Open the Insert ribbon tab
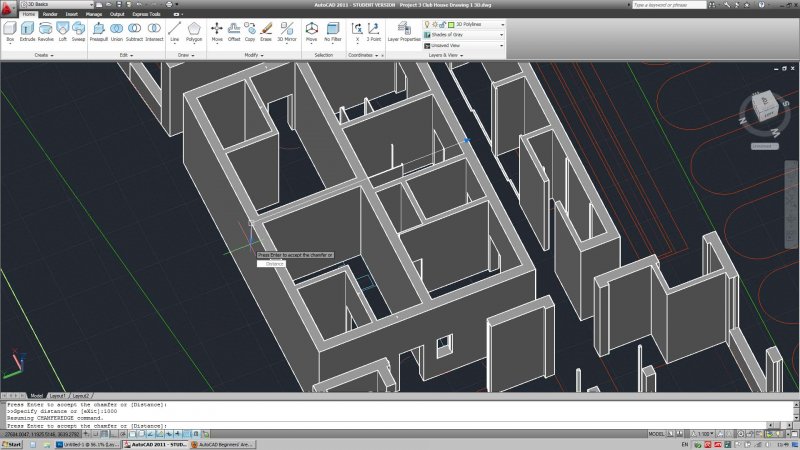 [x=71, y=15]
